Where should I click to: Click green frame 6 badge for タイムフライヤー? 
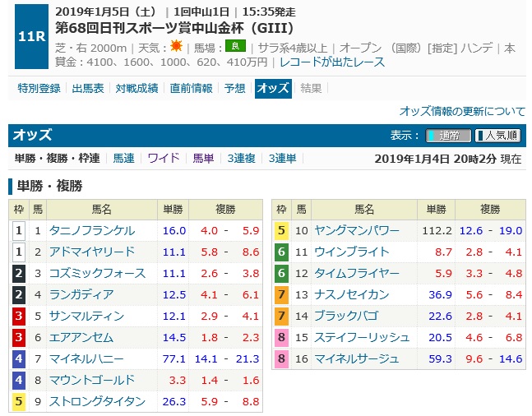point(281,274)
